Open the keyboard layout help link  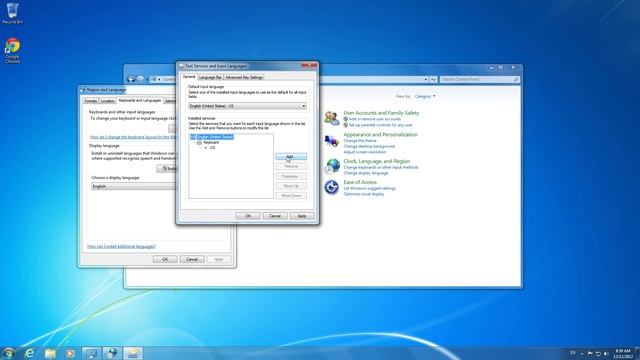pos(133,137)
